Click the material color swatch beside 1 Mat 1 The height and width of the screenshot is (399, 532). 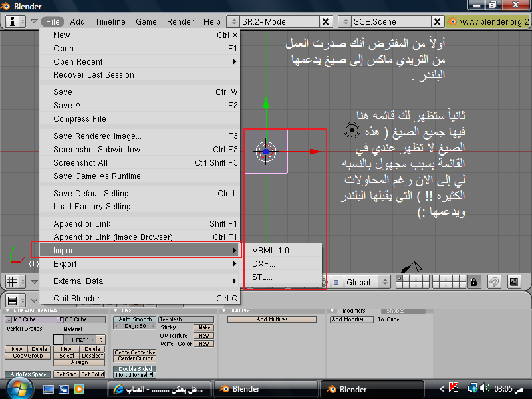(59, 340)
